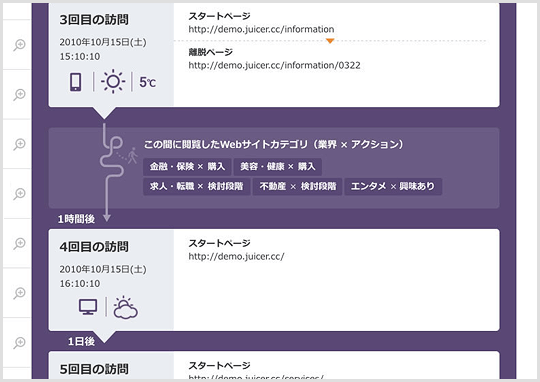Screen dimensions: 540x382
Task: Click the 3回目の訪問 heading
Action: point(94,20)
